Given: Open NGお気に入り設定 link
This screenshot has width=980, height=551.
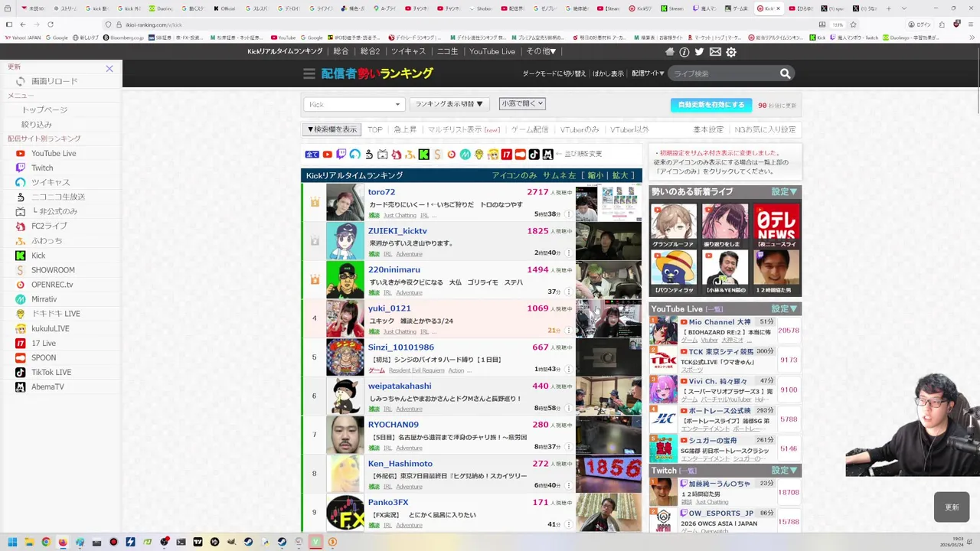Looking at the screenshot, I should [765, 129].
